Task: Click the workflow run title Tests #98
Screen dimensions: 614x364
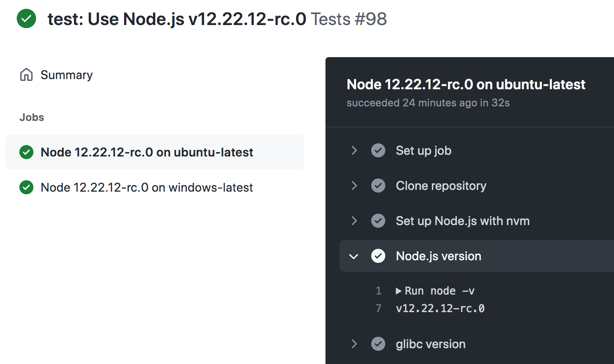Action: pyautogui.click(x=349, y=18)
